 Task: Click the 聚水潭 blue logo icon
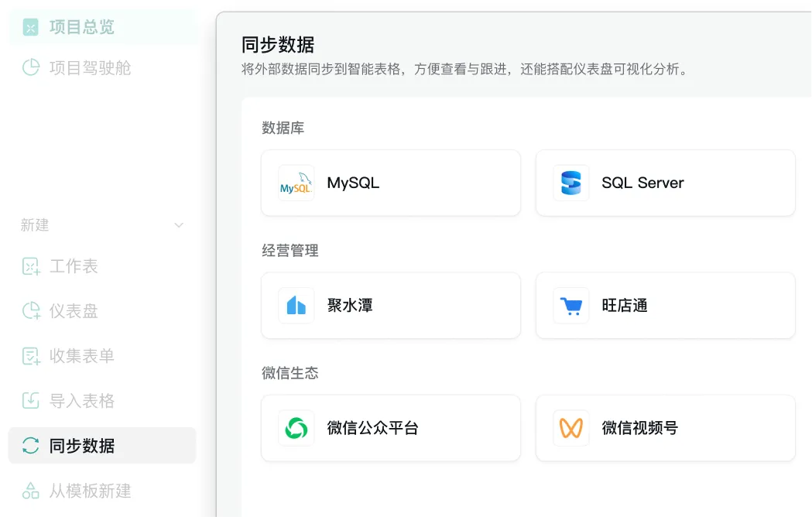296,306
